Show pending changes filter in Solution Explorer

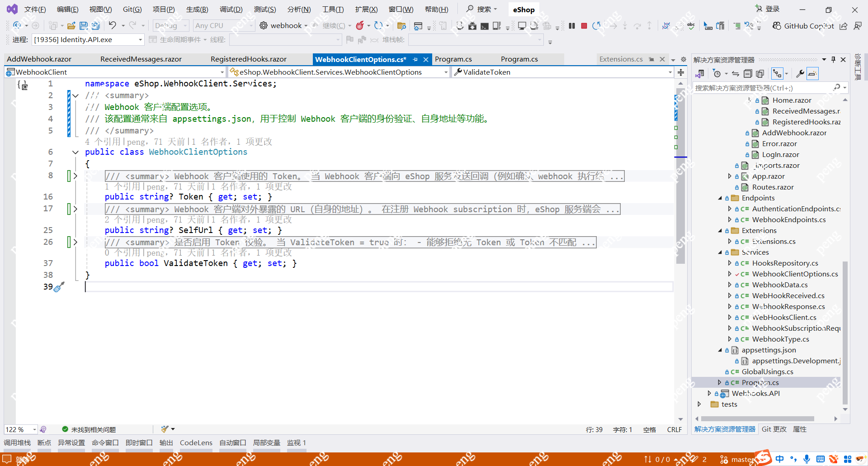click(x=717, y=74)
